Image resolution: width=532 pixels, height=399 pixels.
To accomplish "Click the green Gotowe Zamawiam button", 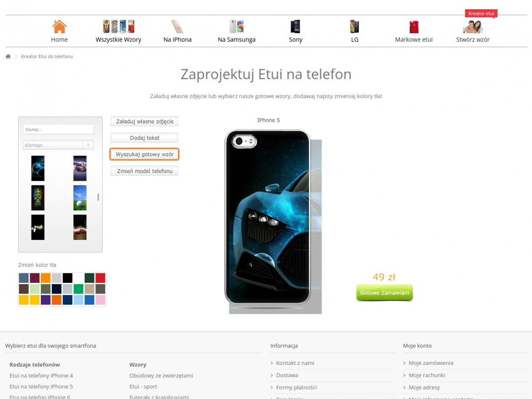I will point(384,293).
